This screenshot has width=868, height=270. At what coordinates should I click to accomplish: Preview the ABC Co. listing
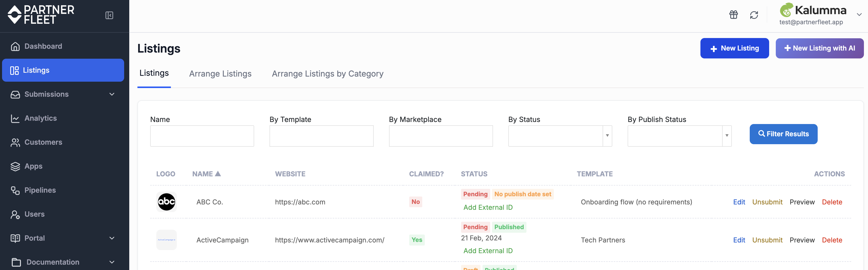[802, 202]
